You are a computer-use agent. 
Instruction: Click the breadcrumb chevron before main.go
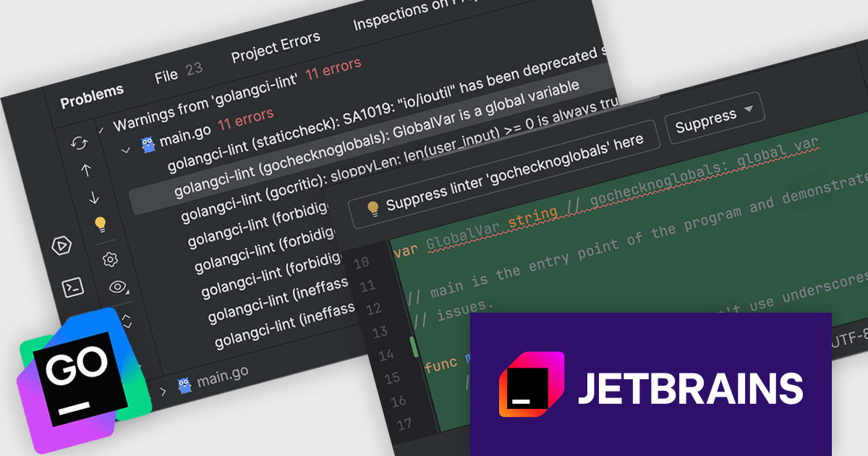pyautogui.click(x=162, y=392)
